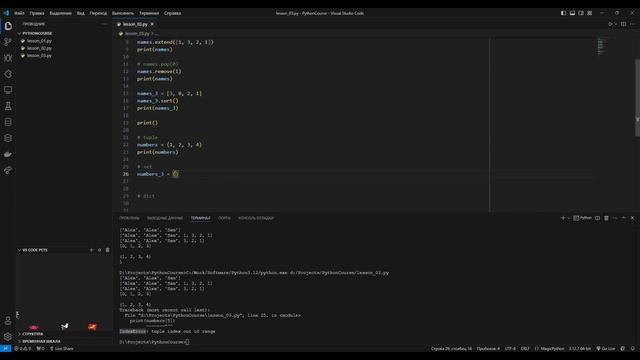Open the Правка menu
This screenshot has width=640, height=360.
coord(37,13)
